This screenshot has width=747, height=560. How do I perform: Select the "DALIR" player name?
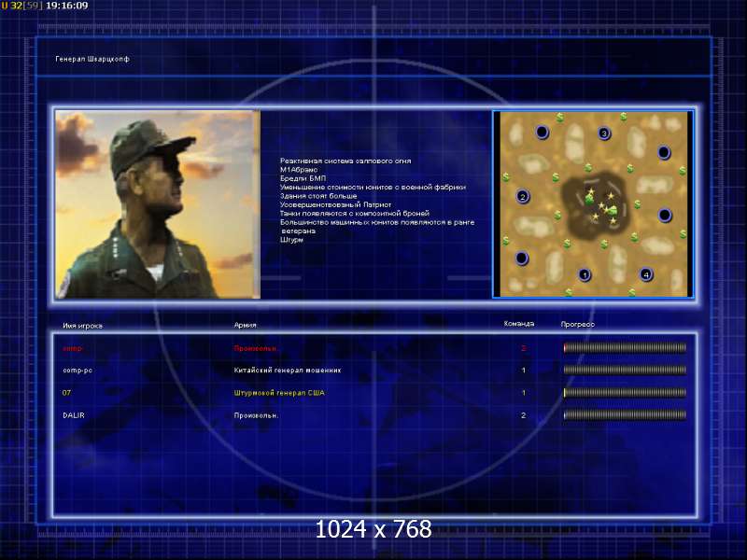tap(74, 415)
